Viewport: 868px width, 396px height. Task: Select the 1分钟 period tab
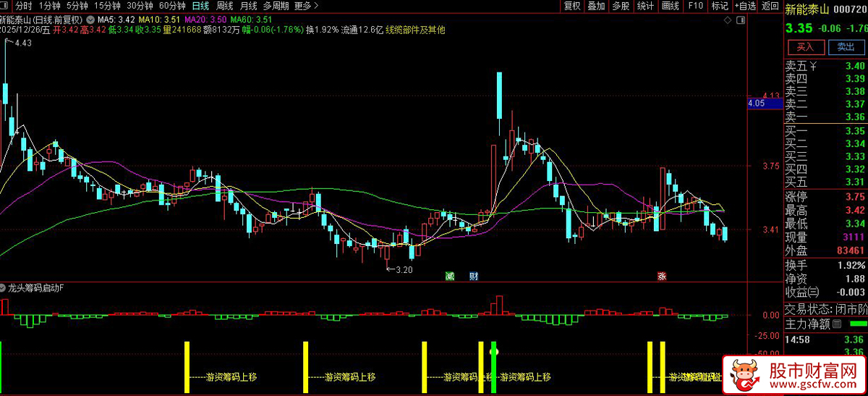(x=48, y=6)
